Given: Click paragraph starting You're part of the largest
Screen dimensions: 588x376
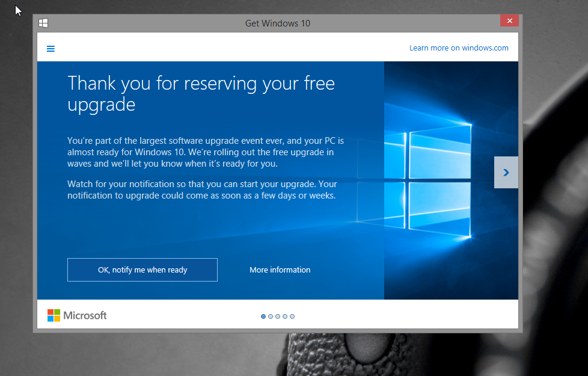Looking at the screenshot, I should (x=206, y=152).
